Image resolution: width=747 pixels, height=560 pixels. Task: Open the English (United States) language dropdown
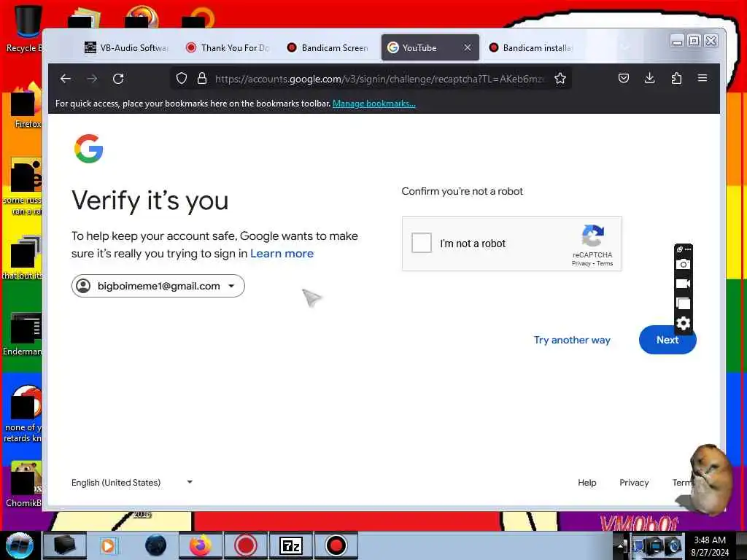(x=132, y=483)
